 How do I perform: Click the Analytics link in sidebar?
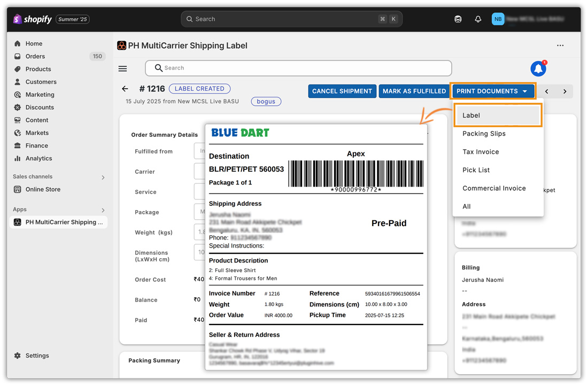(x=38, y=158)
